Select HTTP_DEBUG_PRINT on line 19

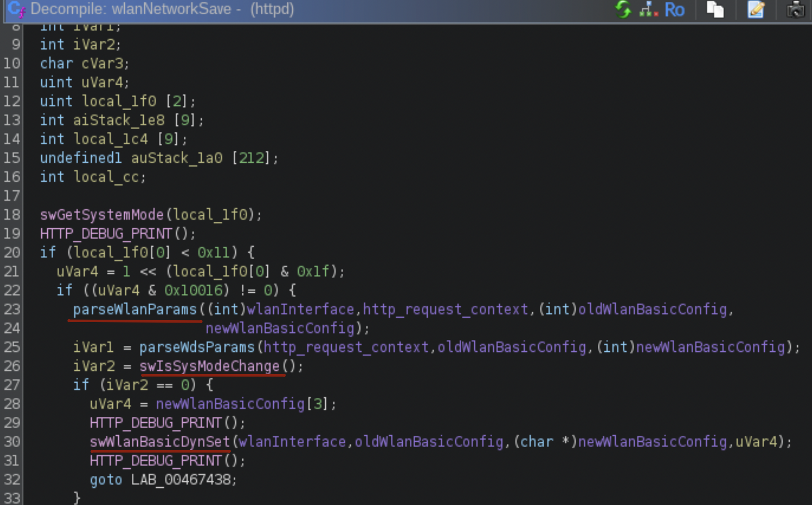click(106, 233)
